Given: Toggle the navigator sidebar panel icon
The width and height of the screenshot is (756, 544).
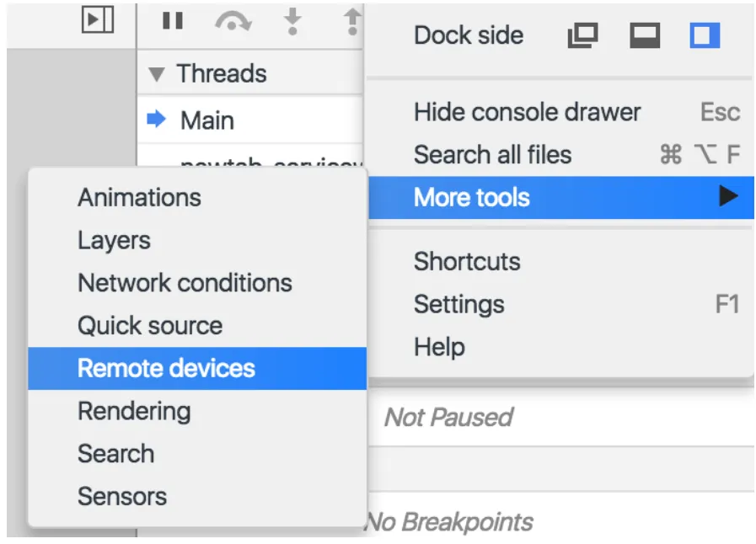Looking at the screenshot, I should pyautogui.click(x=98, y=20).
